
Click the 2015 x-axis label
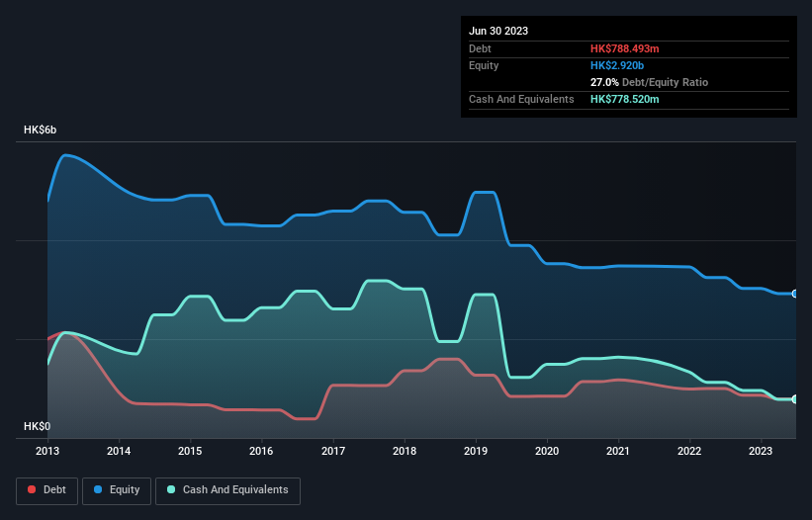click(190, 451)
